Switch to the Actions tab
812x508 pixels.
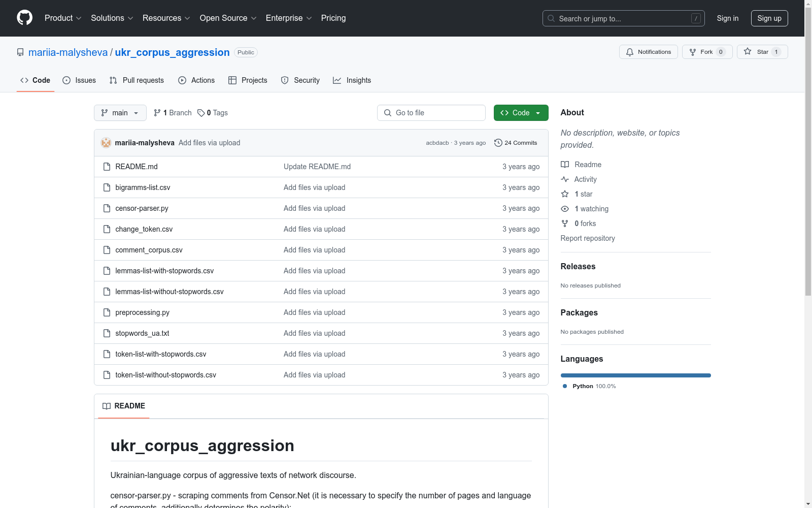196,80
